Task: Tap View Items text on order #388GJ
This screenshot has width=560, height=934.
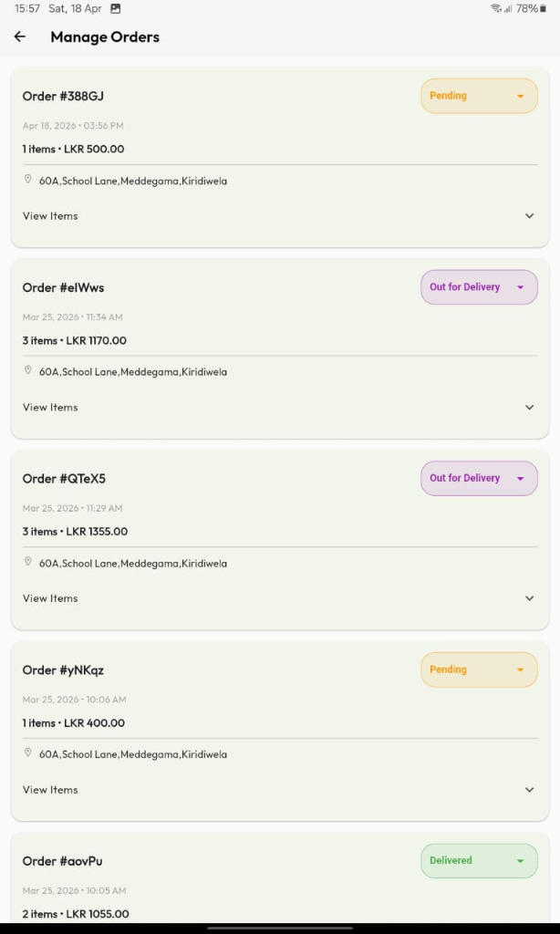Action: [50, 216]
